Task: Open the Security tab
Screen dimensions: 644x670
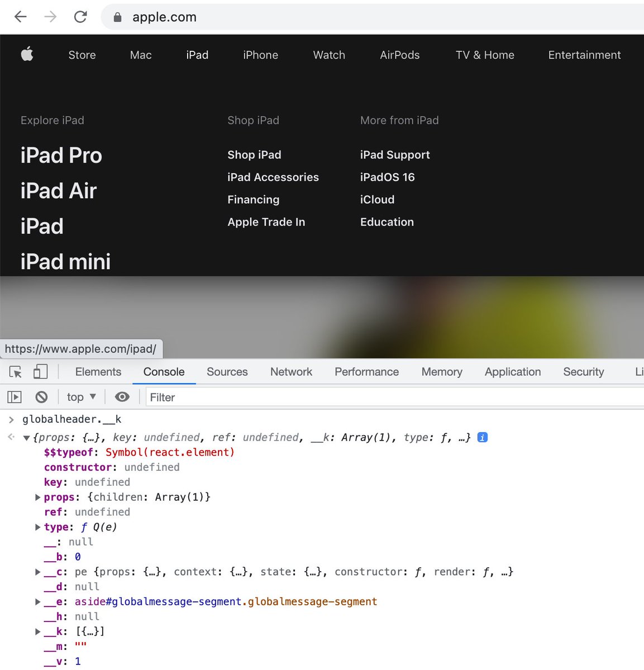Action: point(584,372)
